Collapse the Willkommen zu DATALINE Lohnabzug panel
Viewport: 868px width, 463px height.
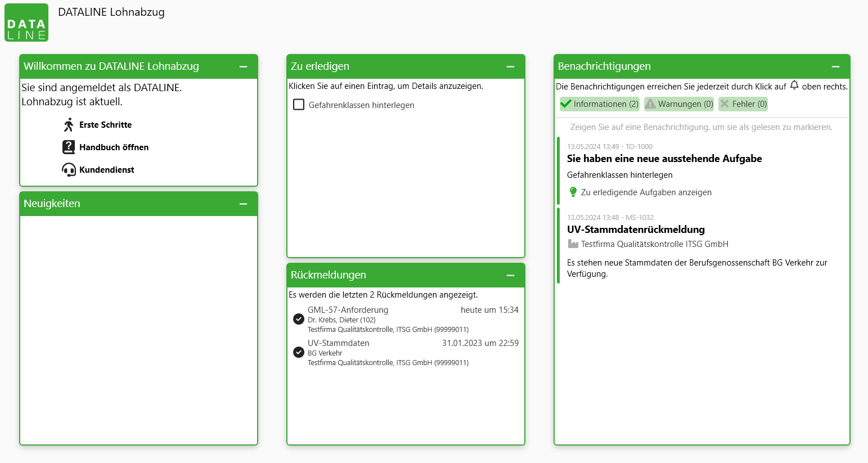point(243,66)
